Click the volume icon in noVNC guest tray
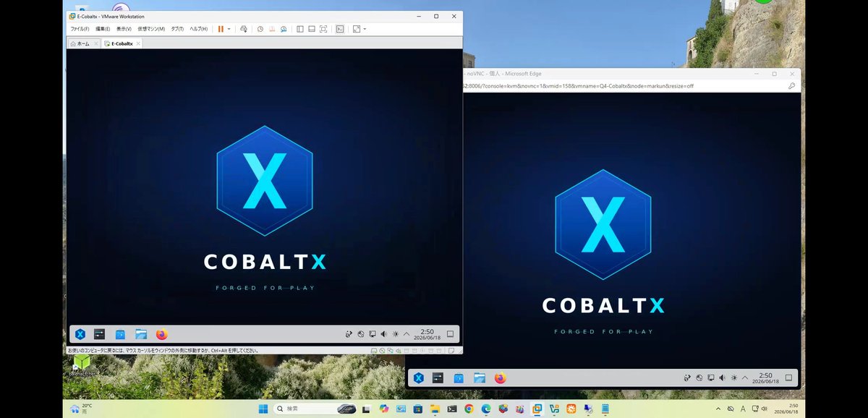Screen dimensions: 868x418 (x=722, y=378)
